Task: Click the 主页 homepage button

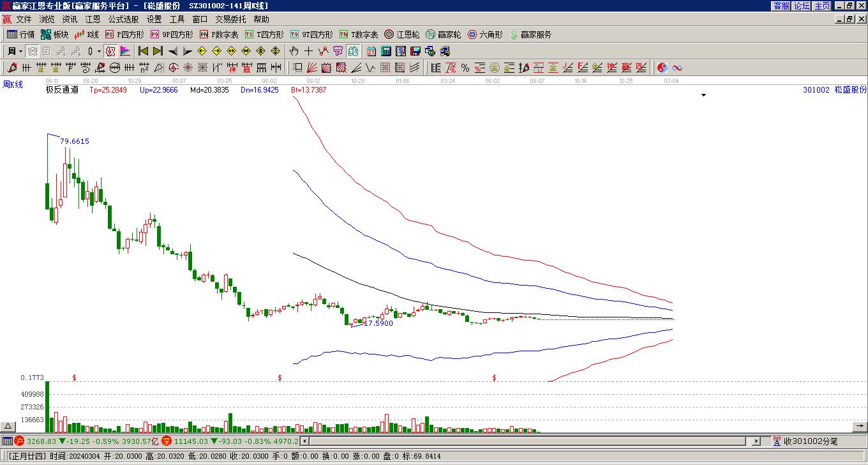Action: (822, 6)
